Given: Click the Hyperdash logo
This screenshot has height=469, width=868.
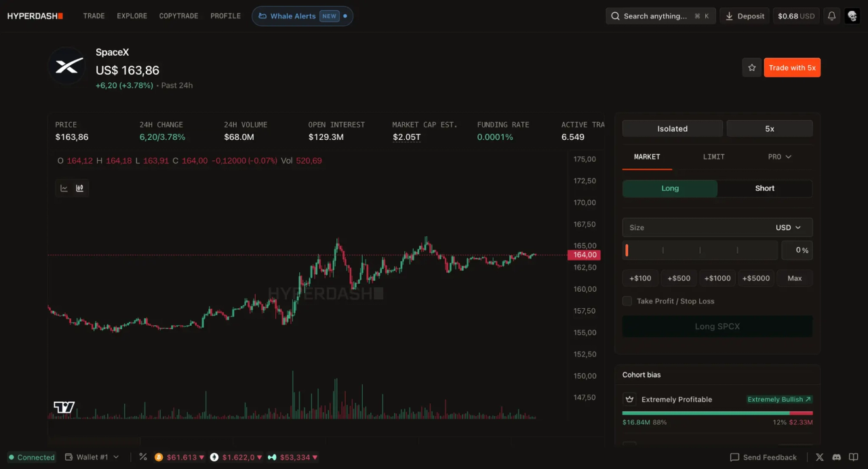Looking at the screenshot, I should (35, 16).
